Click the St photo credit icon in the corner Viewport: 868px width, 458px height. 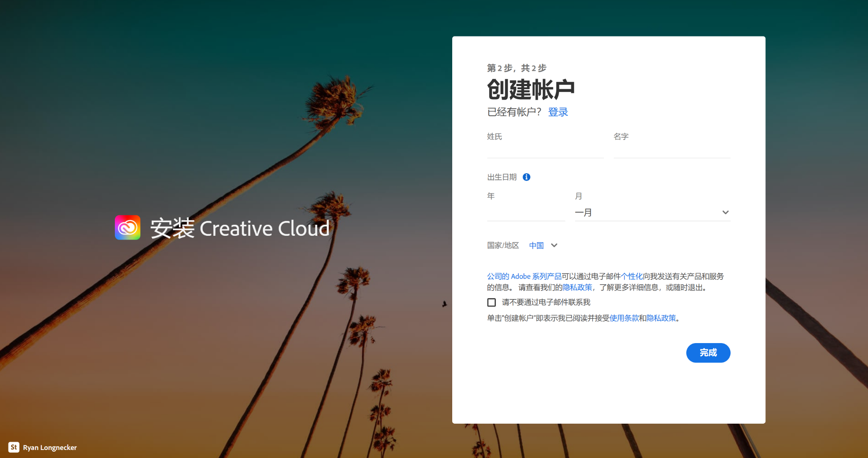[x=14, y=447]
